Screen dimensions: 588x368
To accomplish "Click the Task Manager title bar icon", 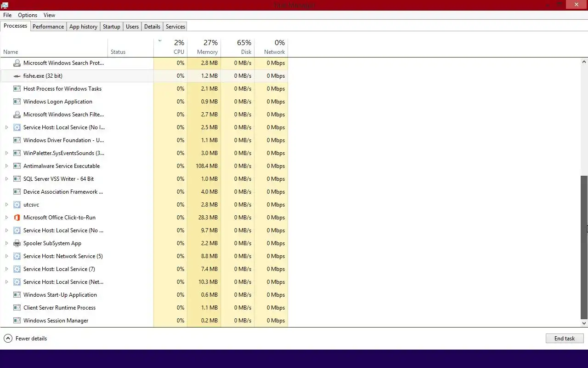I will pos(5,5).
